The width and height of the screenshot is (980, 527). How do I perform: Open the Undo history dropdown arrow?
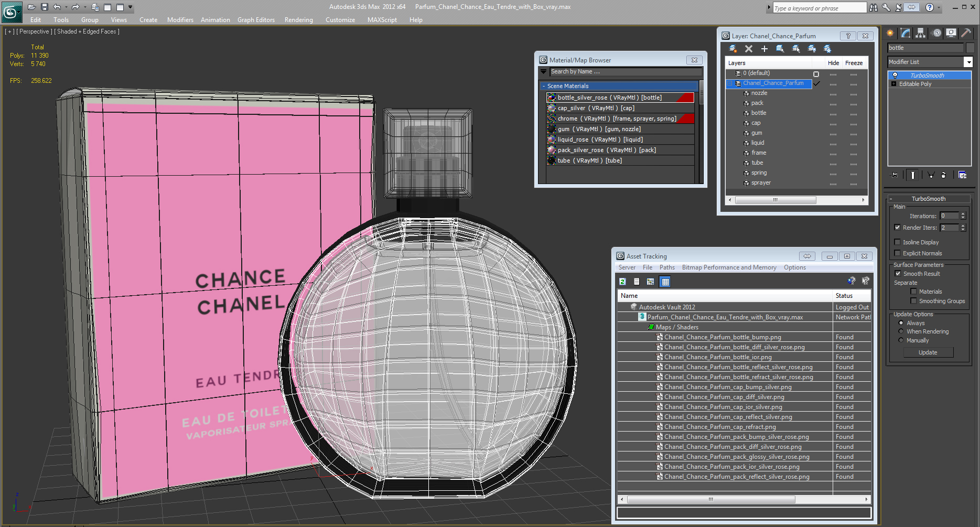click(x=66, y=7)
